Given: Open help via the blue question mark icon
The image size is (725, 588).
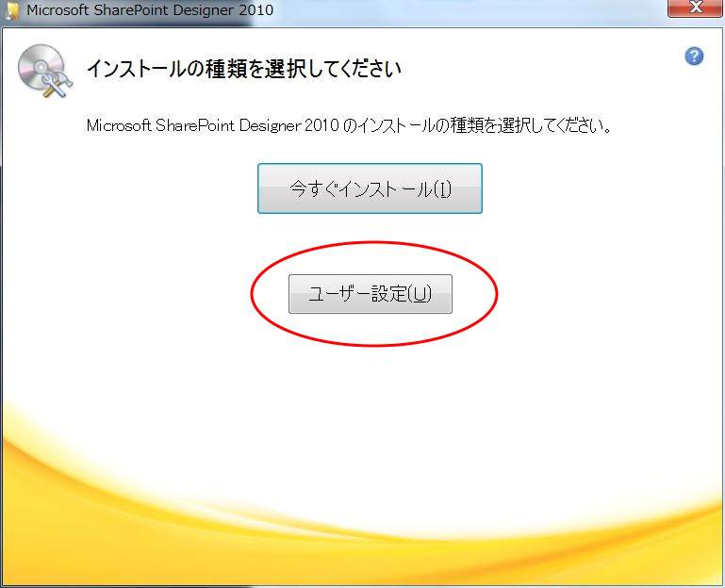Looking at the screenshot, I should click(694, 56).
